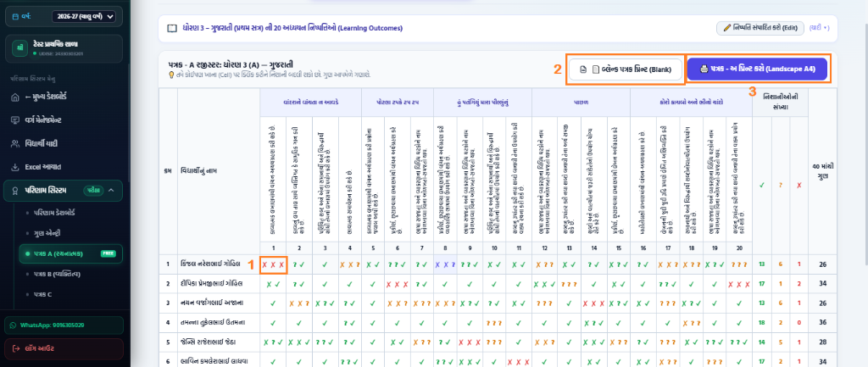Viewport: 868px width, 367px height.
Task: Click the Blank પત્રક print button
Action: coord(626,70)
